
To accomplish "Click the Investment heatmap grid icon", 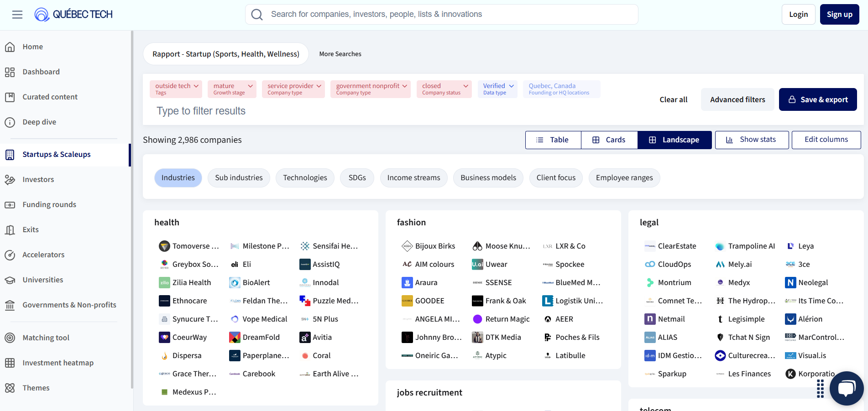I will [x=10, y=363].
